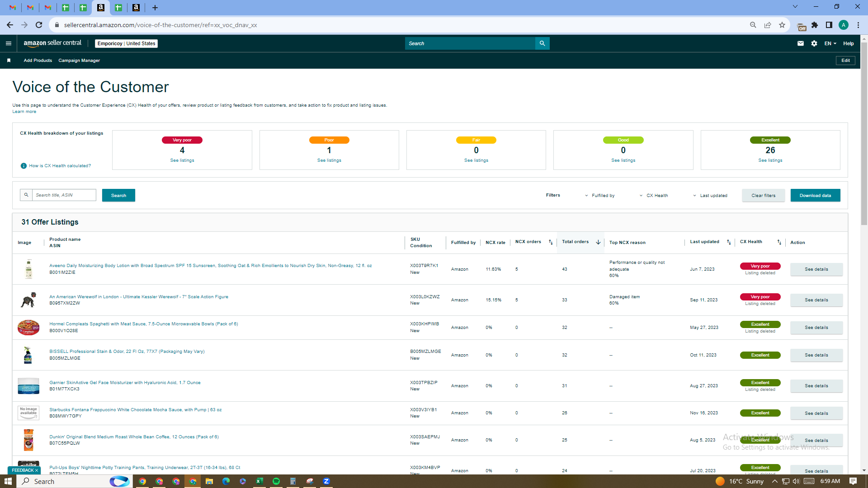This screenshot has width=868, height=488.
Task: Open Microsoft Edge from the taskbar
Action: click(226, 481)
